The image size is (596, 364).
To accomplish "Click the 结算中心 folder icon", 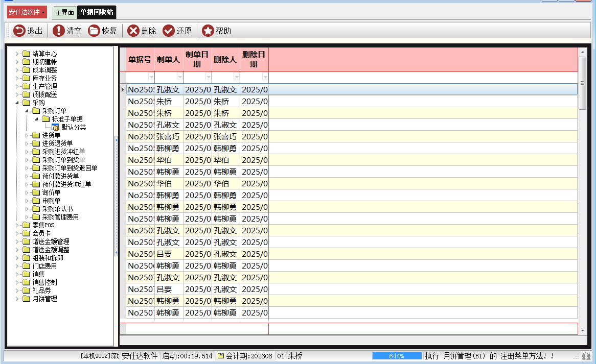I will (26, 54).
